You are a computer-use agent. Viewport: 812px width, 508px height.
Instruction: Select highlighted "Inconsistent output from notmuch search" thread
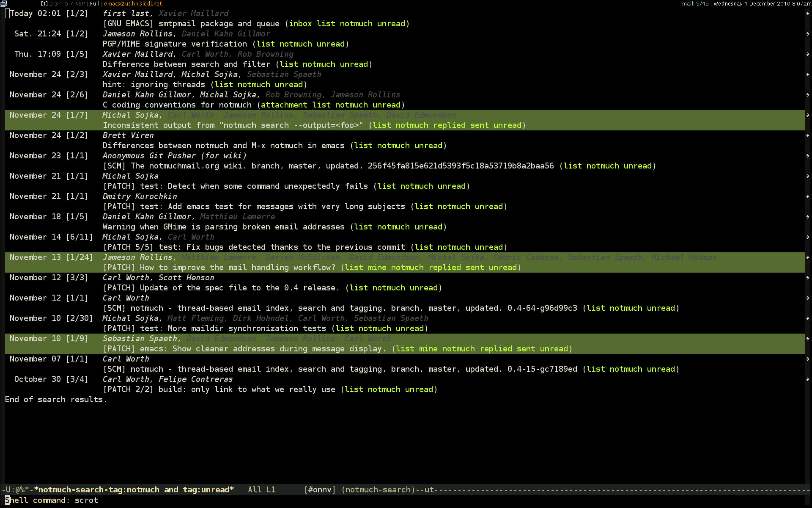pos(233,125)
